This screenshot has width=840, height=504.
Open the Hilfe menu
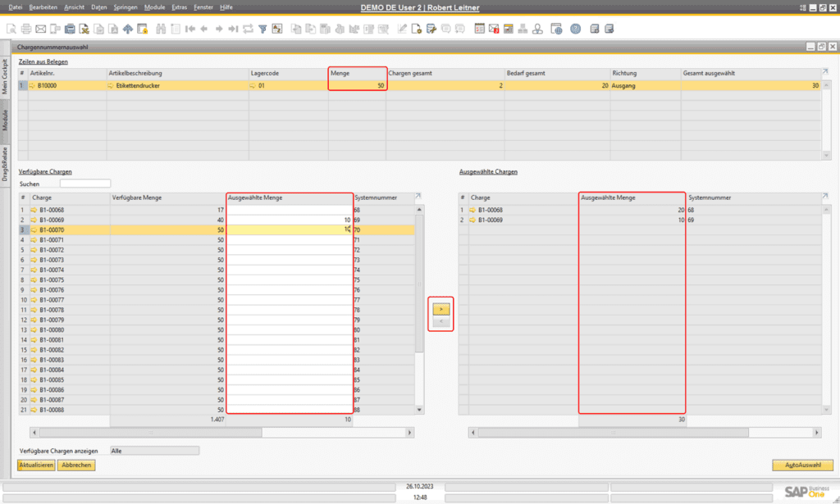click(x=226, y=7)
